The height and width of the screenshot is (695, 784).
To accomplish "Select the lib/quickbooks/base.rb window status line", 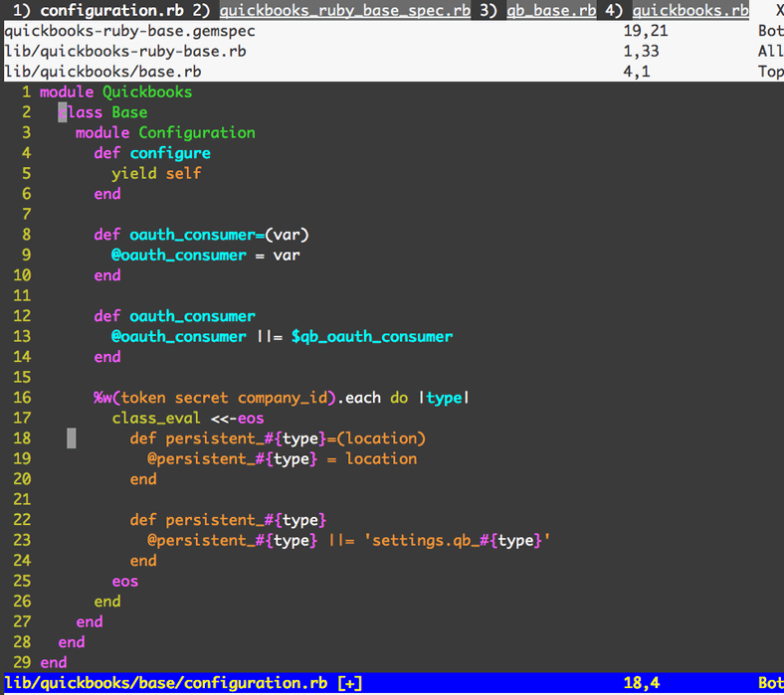I will pyautogui.click(x=392, y=72).
